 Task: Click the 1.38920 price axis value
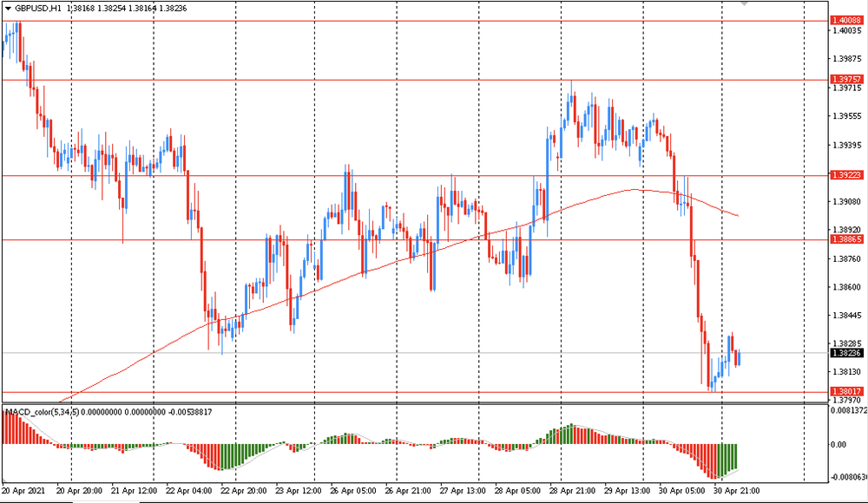[847, 230]
